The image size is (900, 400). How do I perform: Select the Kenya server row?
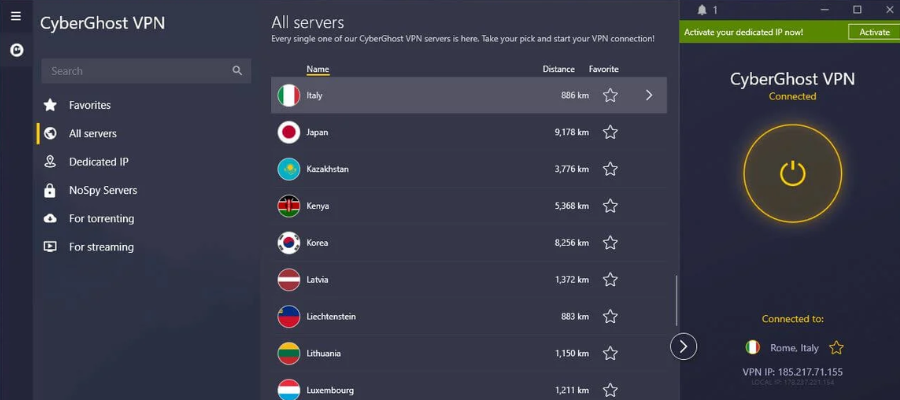point(469,206)
